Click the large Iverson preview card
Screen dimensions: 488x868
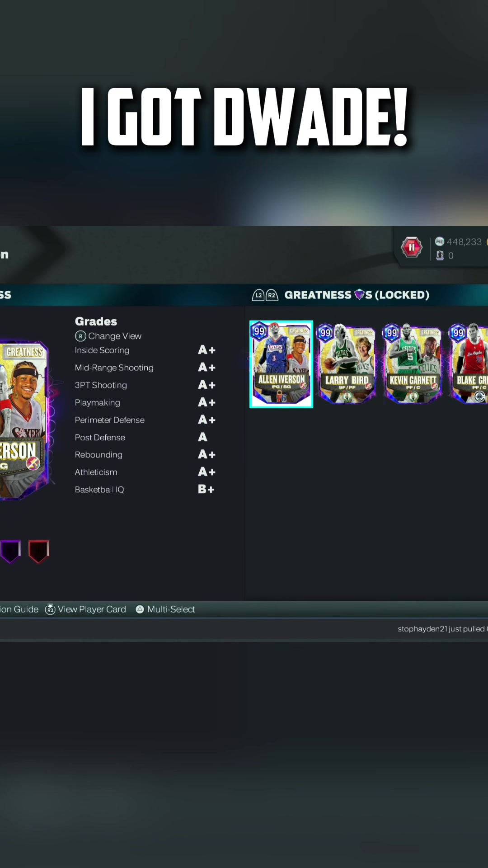(25, 420)
